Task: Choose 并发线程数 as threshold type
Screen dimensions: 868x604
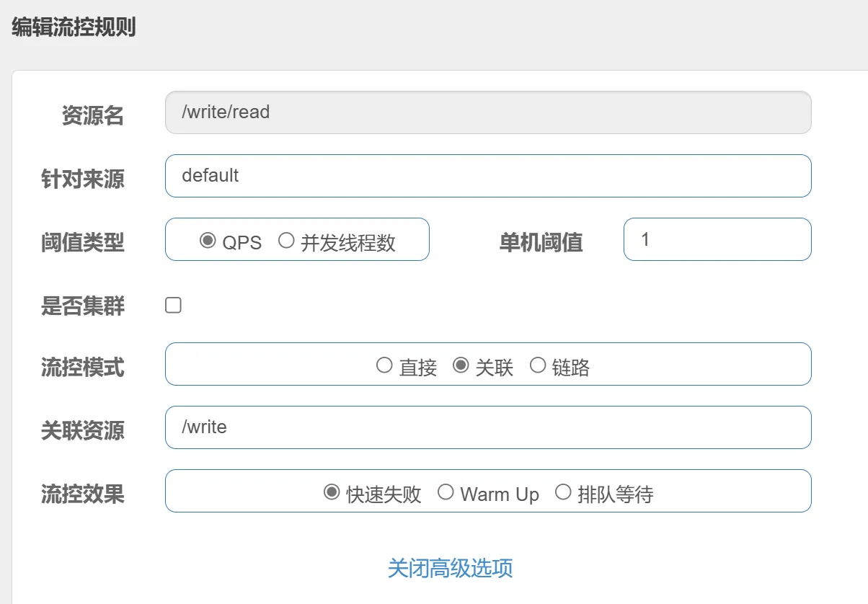Action: [286, 241]
